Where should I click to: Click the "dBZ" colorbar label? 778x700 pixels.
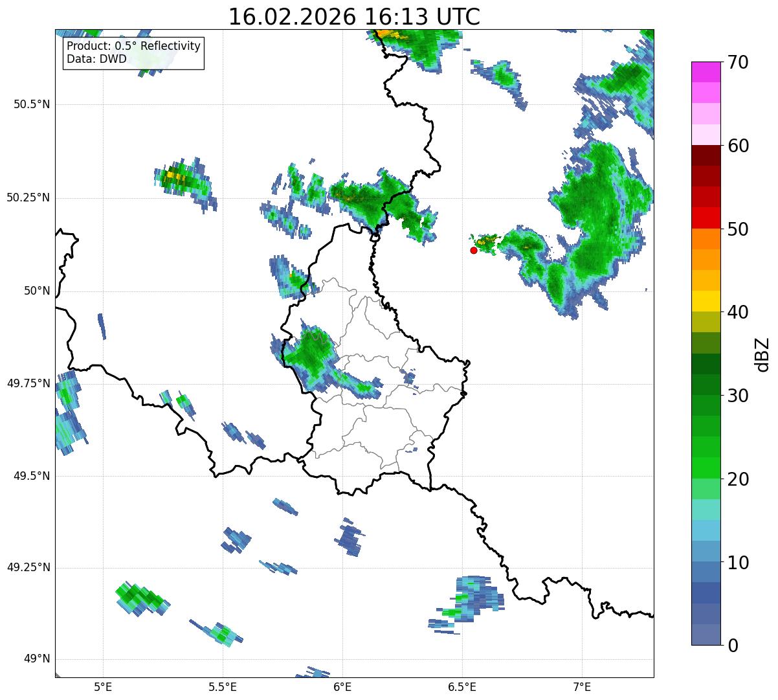click(762, 354)
